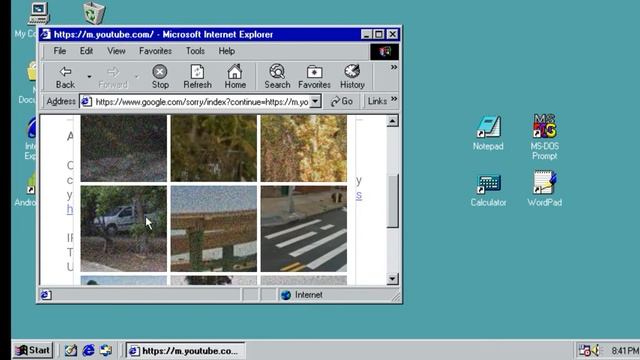The image size is (640, 360).
Task: Open the Notepad desktop shortcut
Action: pos(488,133)
